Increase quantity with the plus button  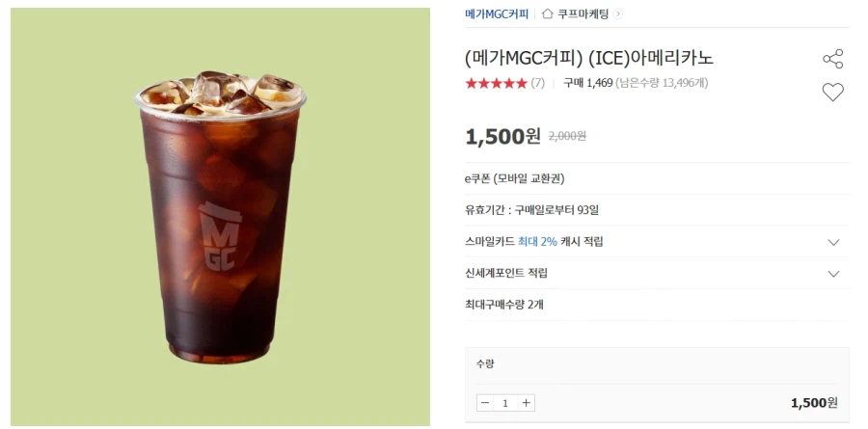point(526,403)
